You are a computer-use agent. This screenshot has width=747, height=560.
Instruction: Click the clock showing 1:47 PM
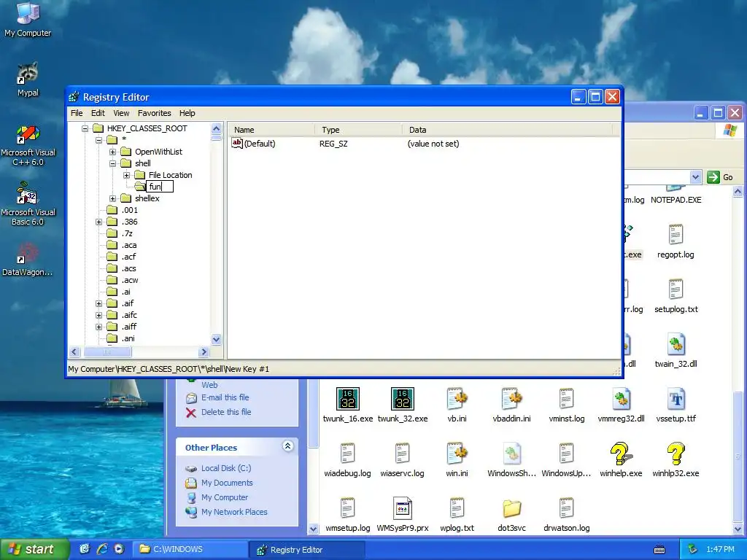pyautogui.click(x=720, y=550)
